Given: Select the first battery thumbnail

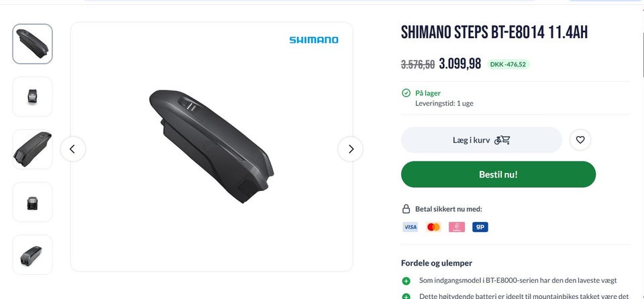Looking at the screenshot, I should [32, 44].
